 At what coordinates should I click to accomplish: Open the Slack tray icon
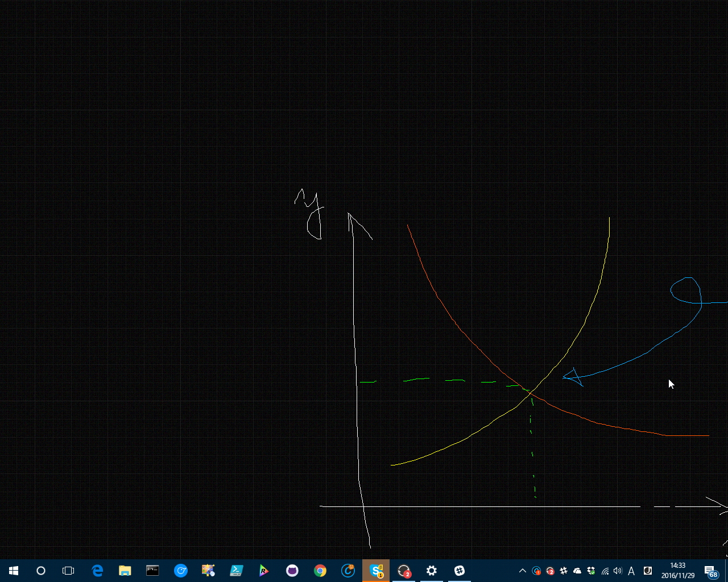[564, 571]
